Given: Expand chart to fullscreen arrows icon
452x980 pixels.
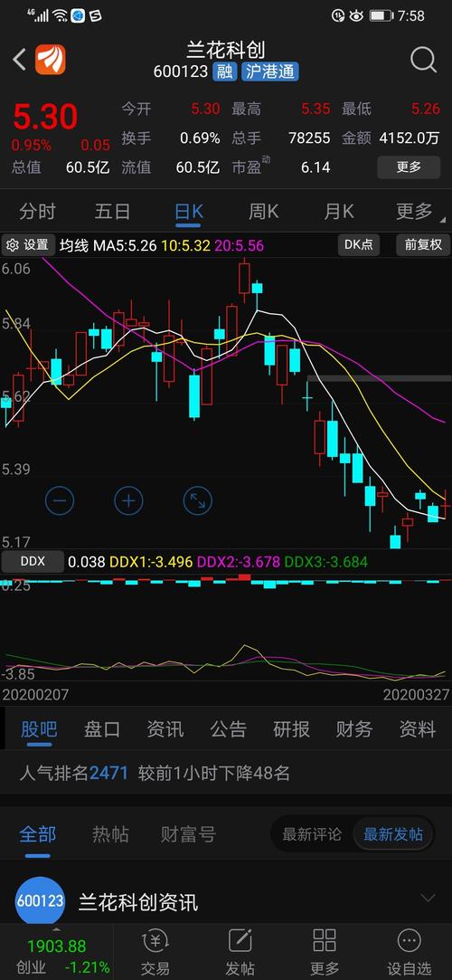Looking at the screenshot, I should (x=198, y=500).
